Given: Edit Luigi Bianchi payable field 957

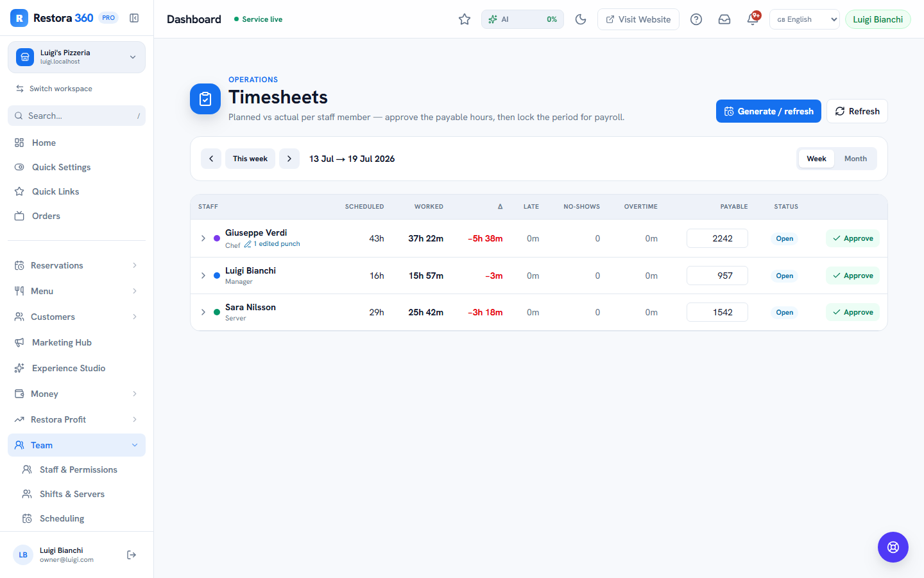Looking at the screenshot, I should (717, 276).
